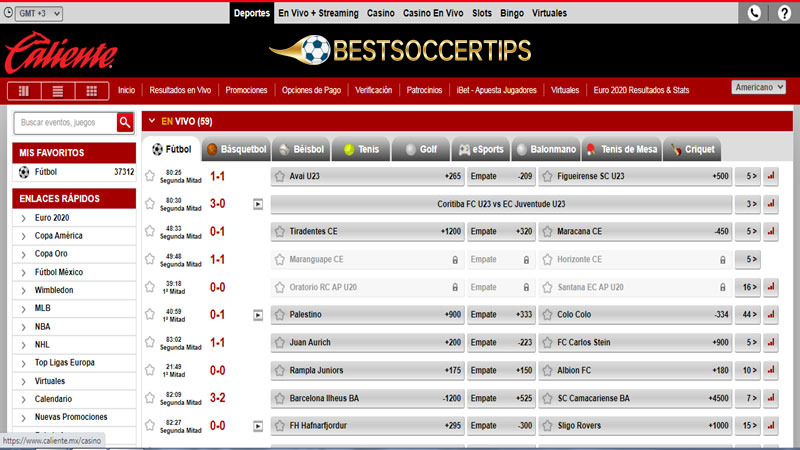Open stats chart icon for Avai U23 match
This screenshot has height=450, width=800.
coord(771,176)
